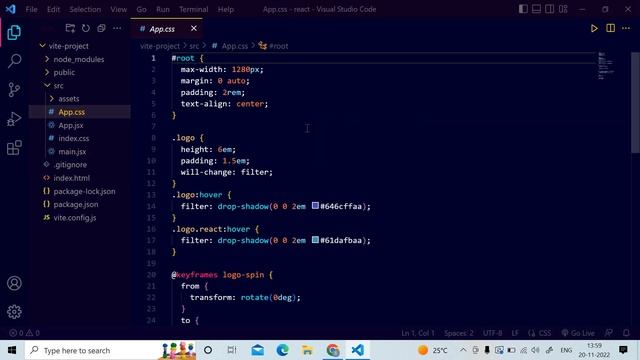Click the vite-project breadcrumb segment
Viewport: 640px width, 360px height.
tap(160, 46)
